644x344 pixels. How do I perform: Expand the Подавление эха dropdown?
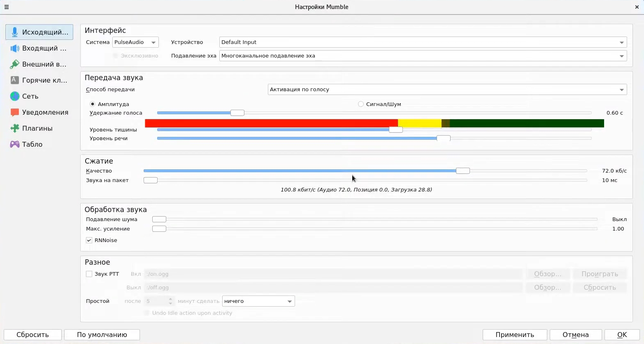pos(423,56)
